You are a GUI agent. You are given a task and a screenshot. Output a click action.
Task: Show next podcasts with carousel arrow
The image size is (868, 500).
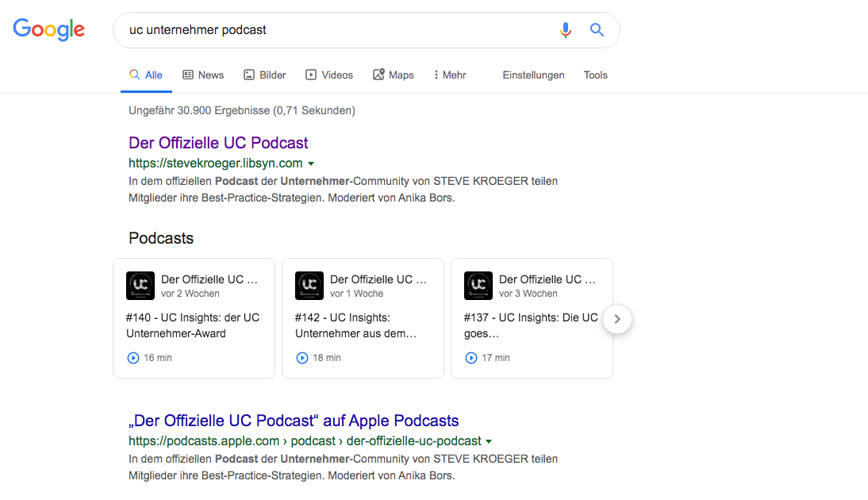click(x=617, y=319)
